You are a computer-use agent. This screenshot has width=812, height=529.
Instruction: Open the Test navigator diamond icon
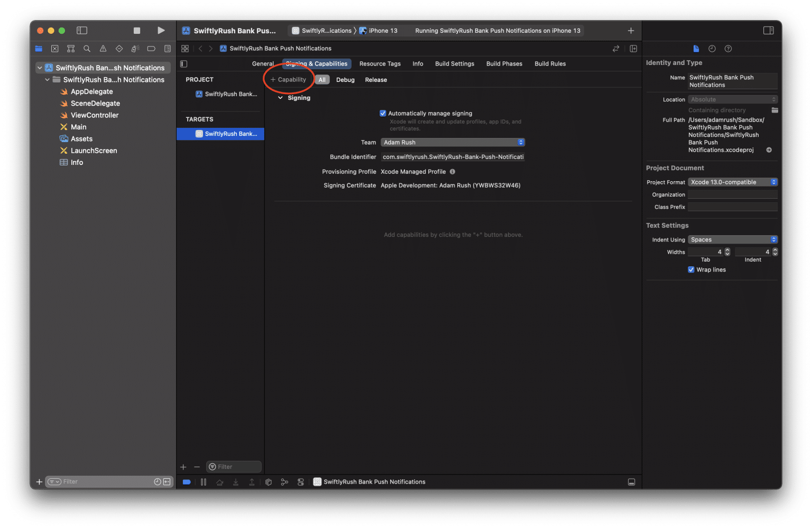(x=119, y=49)
